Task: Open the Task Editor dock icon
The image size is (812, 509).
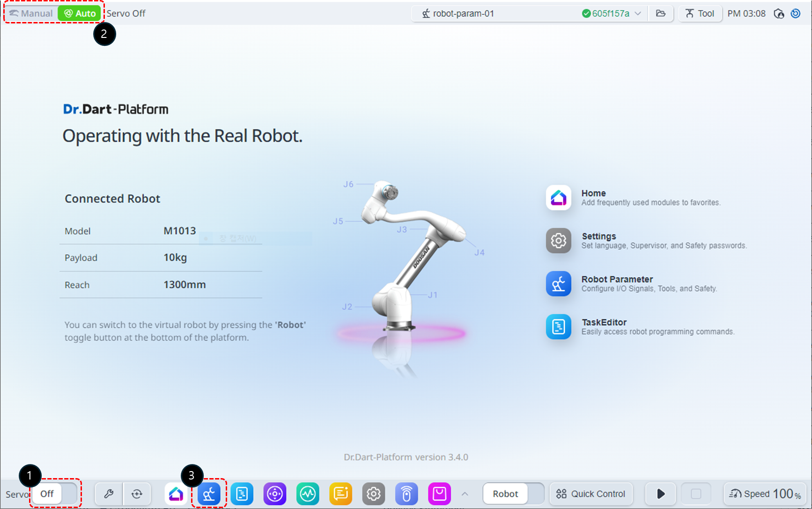Action: (242, 494)
